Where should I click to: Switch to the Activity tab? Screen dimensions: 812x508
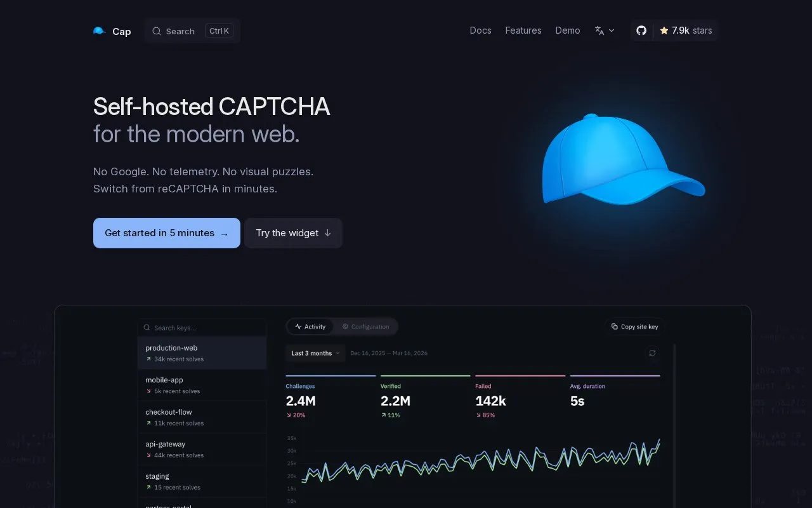click(x=310, y=326)
